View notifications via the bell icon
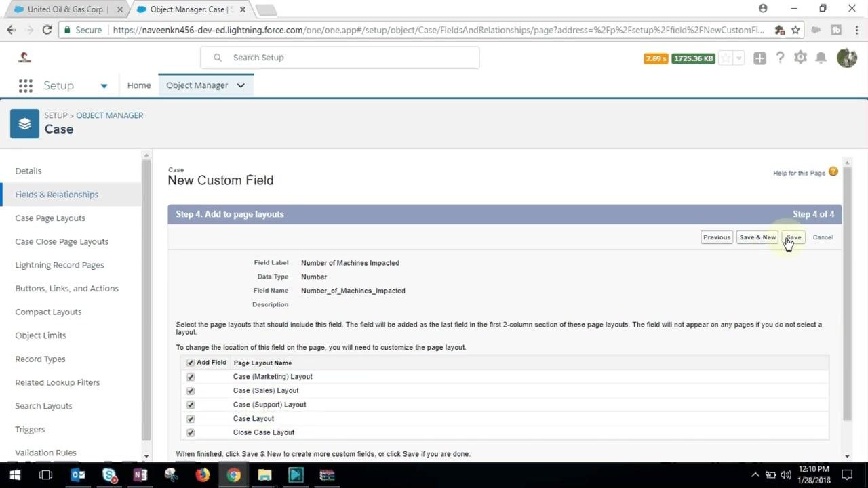This screenshot has height=488, width=868. tap(821, 58)
